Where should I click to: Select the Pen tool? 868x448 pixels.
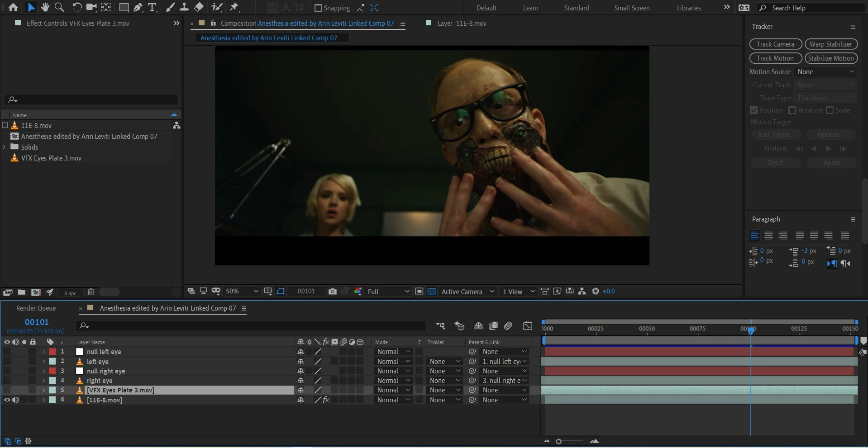pyautogui.click(x=138, y=7)
